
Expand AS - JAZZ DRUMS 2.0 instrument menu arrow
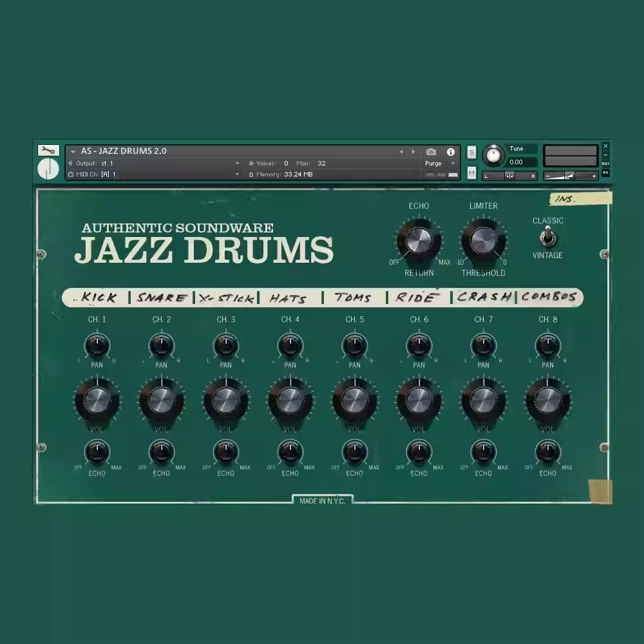tap(73, 151)
